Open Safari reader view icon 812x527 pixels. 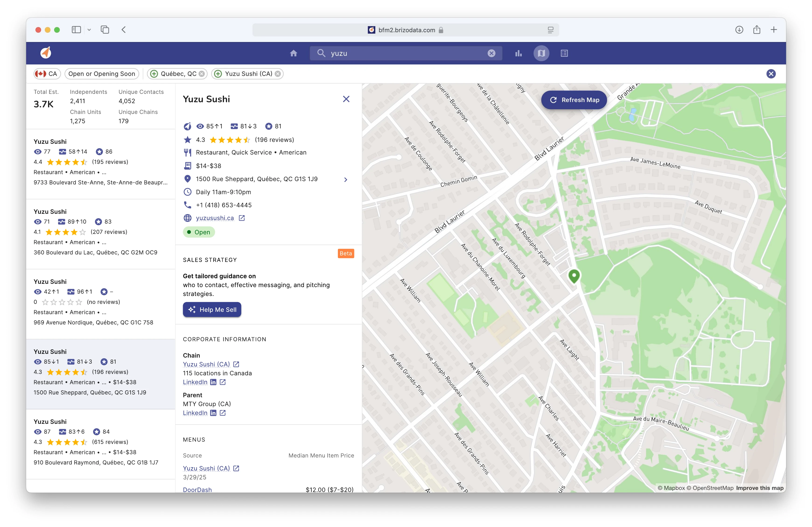click(550, 30)
